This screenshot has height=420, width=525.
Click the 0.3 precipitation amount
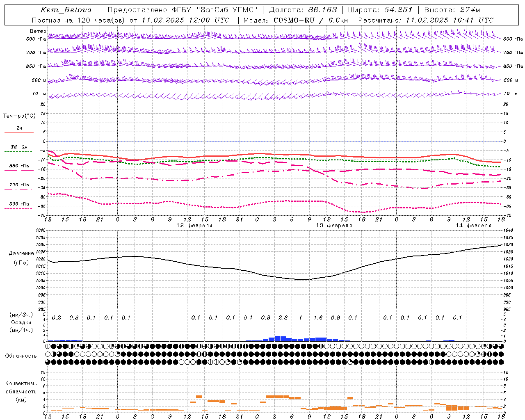point(74,317)
